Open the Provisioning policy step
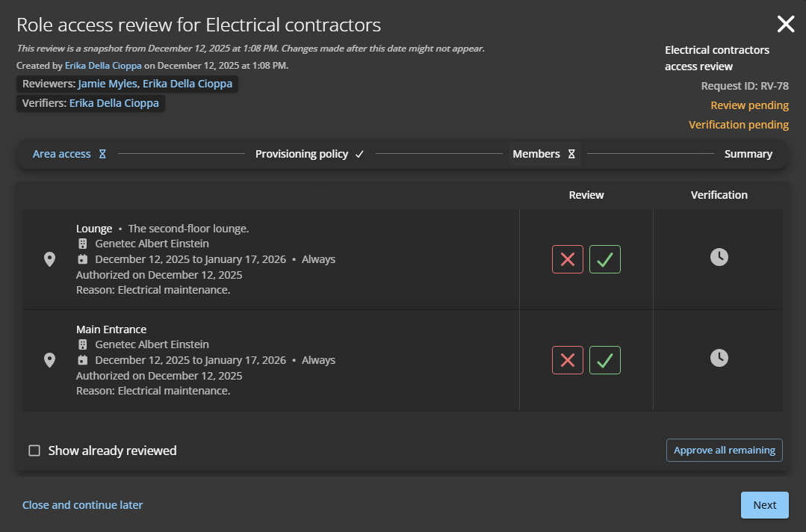The height and width of the screenshot is (532, 806). [x=302, y=154]
